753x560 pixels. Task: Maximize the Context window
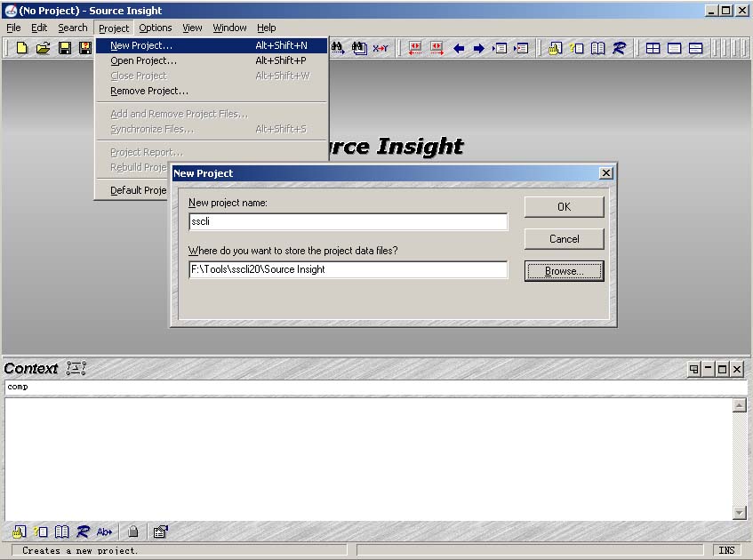click(x=722, y=369)
